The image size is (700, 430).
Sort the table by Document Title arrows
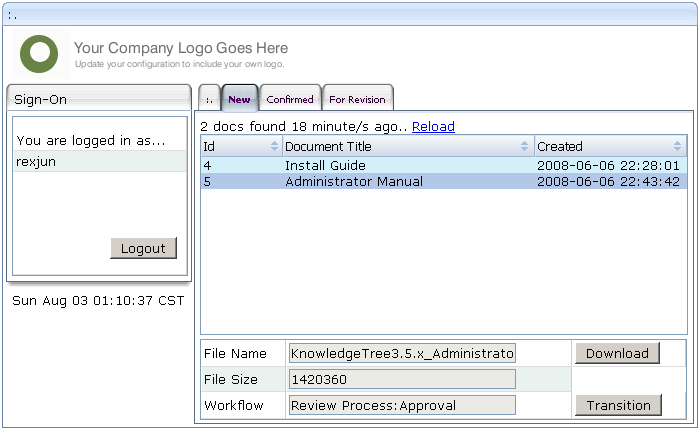(525, 146)
